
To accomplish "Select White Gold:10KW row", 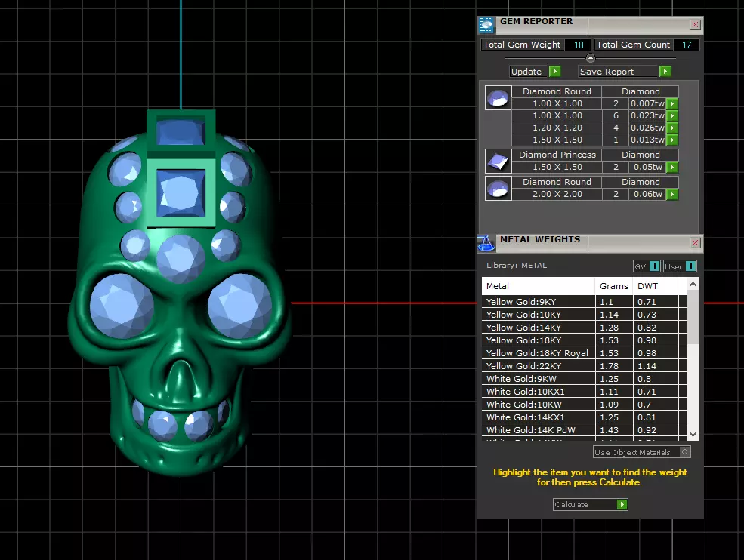I will coord(584,404).
